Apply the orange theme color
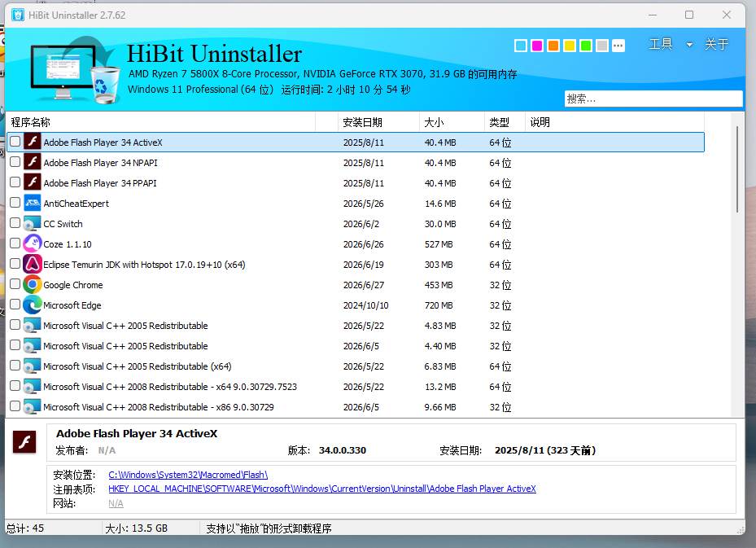The height and width of the screenshot is (548, 756). 553,46
